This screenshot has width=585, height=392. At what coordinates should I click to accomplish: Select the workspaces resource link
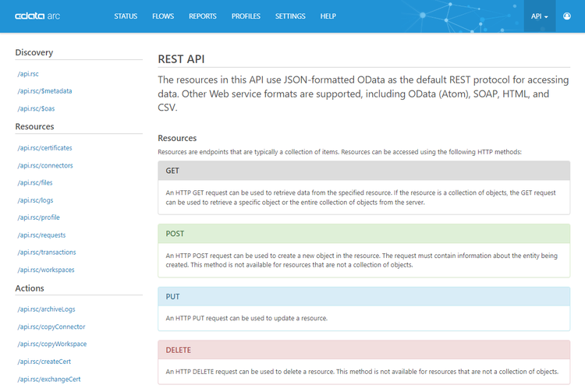coord(46,270)
